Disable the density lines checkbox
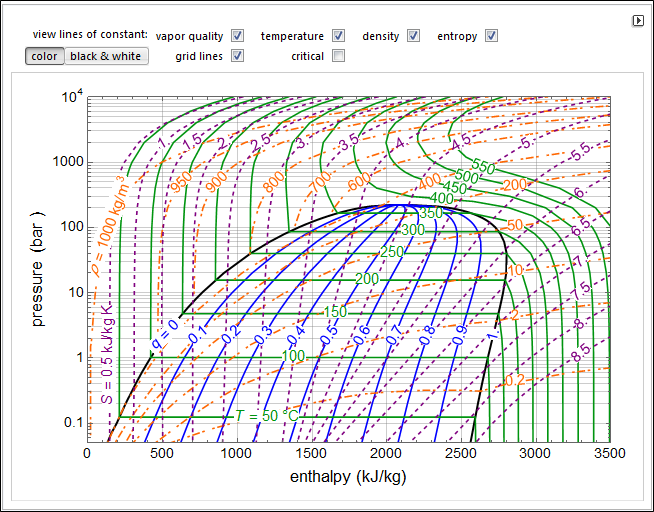This screenshot has width=654, height=512. (413, 36)
